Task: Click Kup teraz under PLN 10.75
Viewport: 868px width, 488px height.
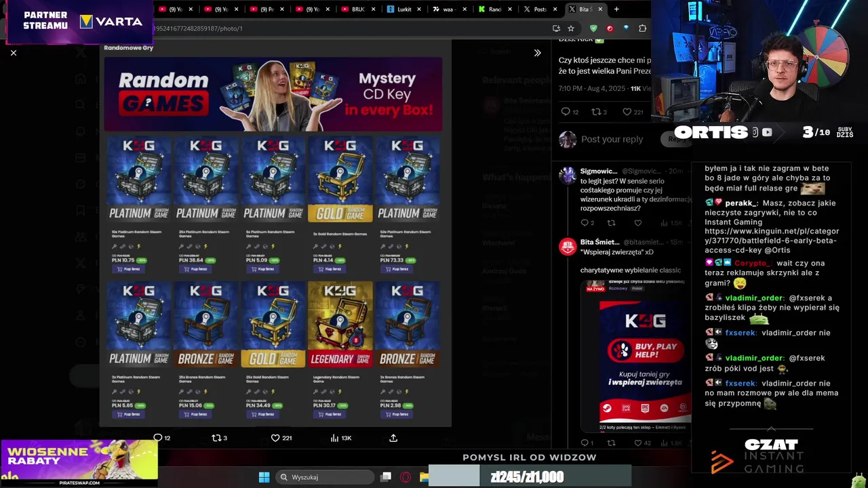Action: 130,269
